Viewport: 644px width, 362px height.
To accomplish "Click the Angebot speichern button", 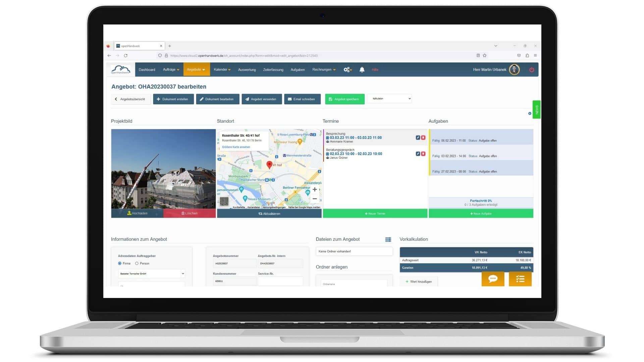I will [344, 99].
